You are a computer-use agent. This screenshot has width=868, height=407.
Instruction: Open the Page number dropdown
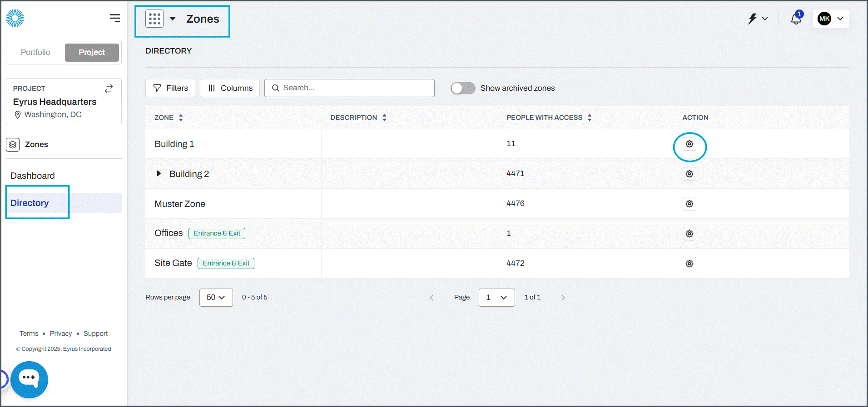click(496, 298)
